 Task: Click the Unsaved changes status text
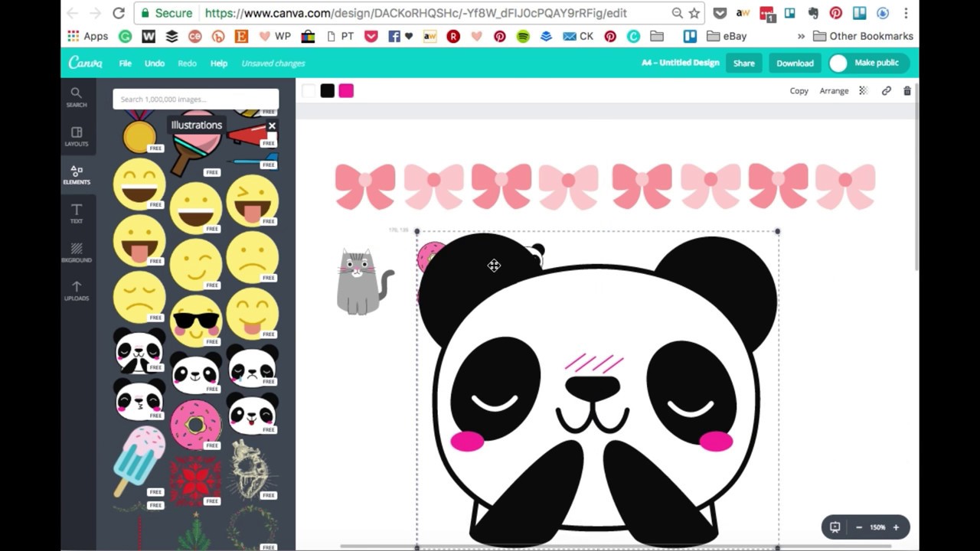pyautogui.click(x=273, y=64)
